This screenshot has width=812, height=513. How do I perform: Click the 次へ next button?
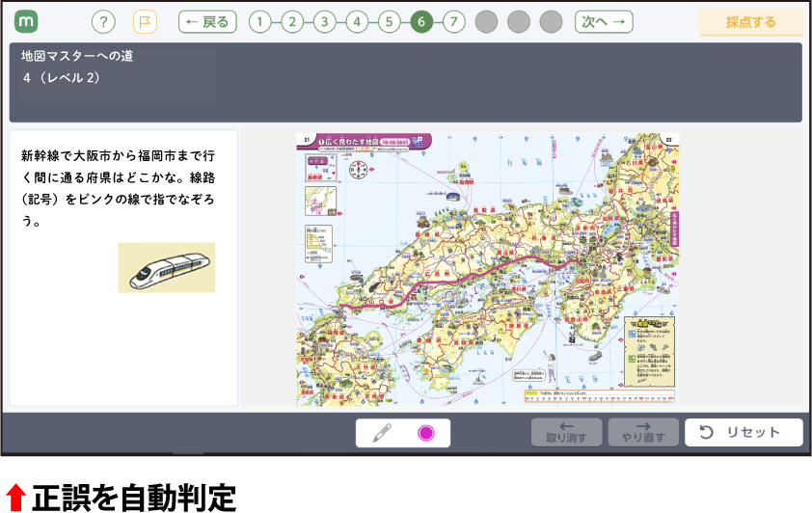pos(604,22)
